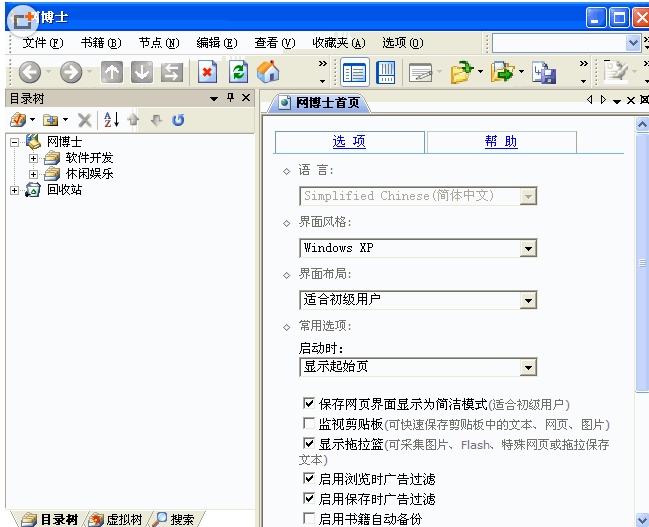Open the 界面风格 Windows XP dropdown
The image size is (649, 527).
[x=528, y=248]
